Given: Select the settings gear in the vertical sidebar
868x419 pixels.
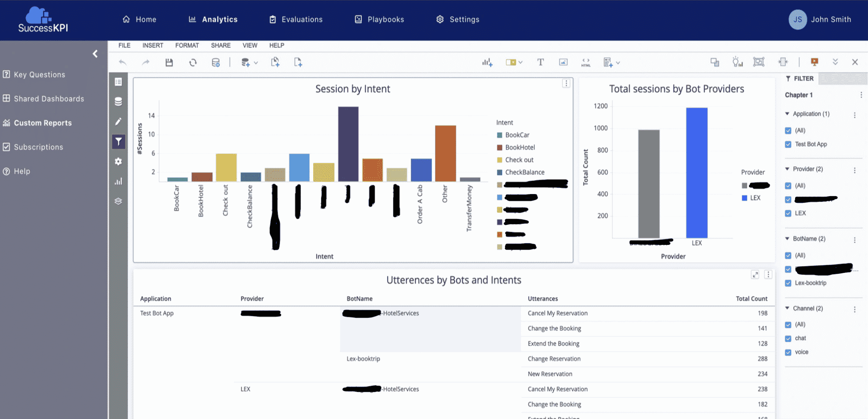Looking at the screenshot, I should 119,161.
